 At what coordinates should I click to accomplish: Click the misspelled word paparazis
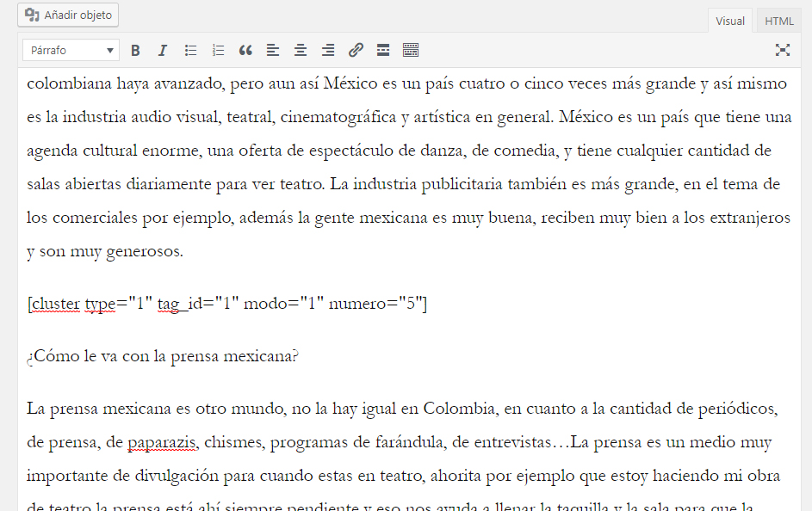(x=162, y=443)
